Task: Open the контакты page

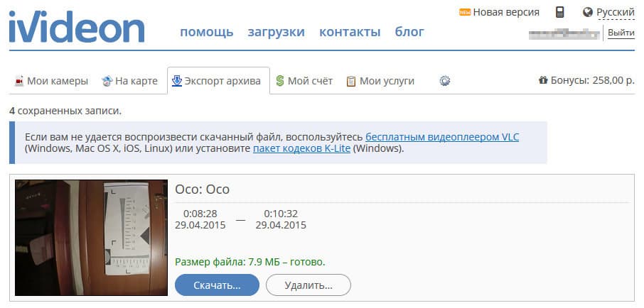Action: [x=350, y=32]
